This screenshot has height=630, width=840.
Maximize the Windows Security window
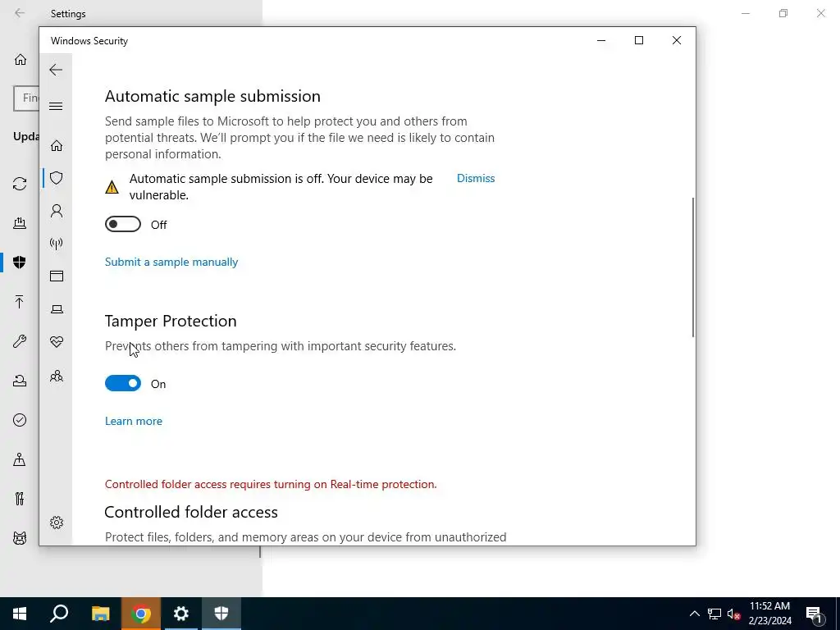[638, 40]
